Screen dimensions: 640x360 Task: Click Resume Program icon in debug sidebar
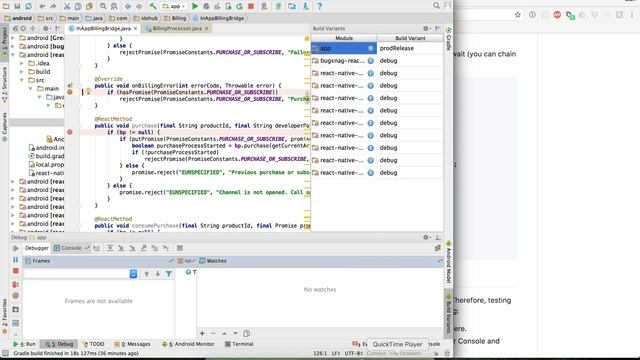(x=16, y=248)
